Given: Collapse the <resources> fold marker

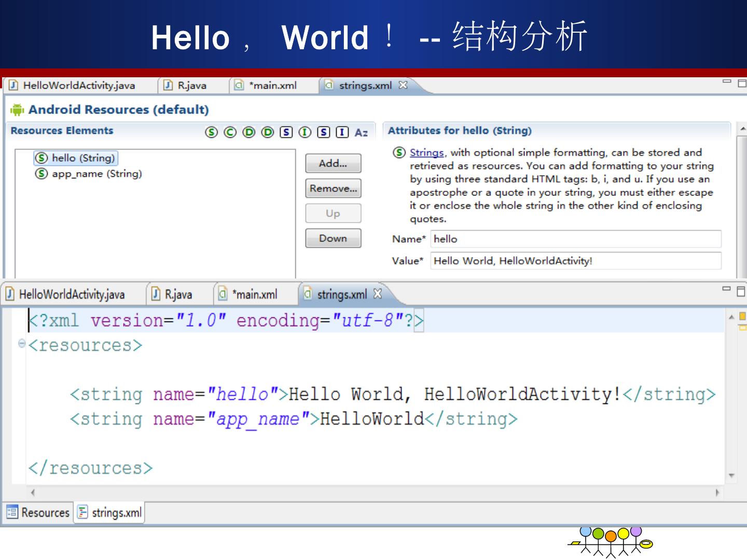Looking at the screenshot, I should coord(22,343).
